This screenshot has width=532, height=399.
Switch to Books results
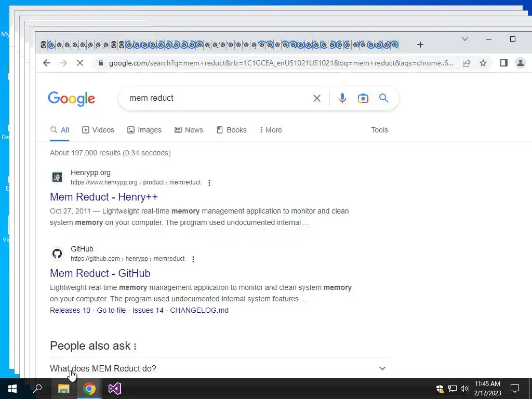232,130
